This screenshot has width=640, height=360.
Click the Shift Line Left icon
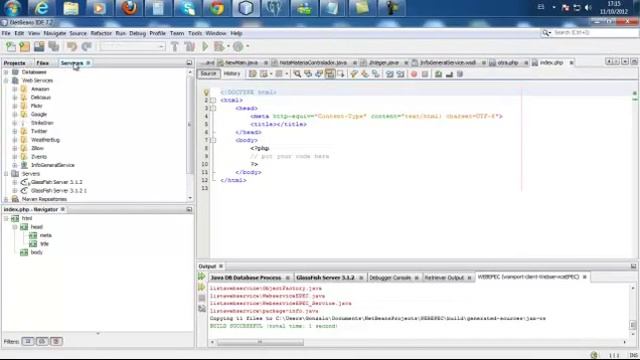coord(390,74)
